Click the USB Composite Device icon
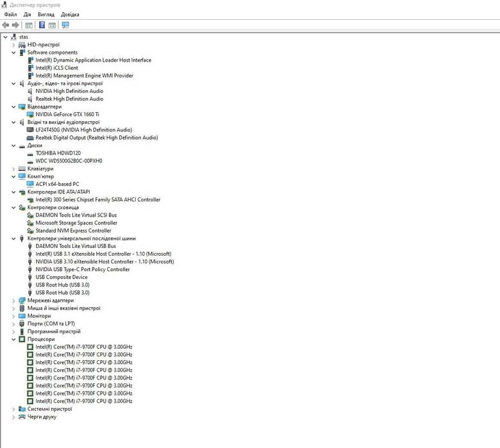The height and width of the screenshot is (448, 500). [30, 278]
